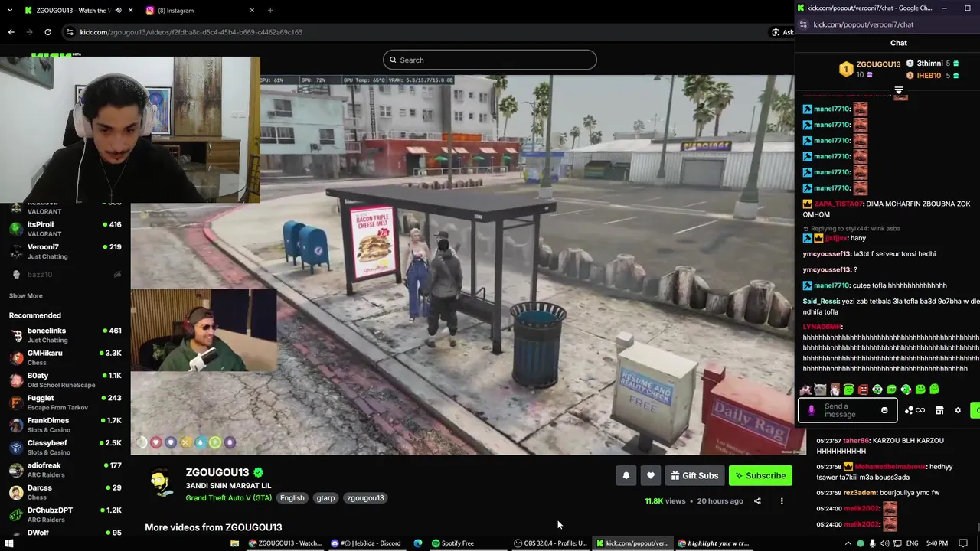Click username ZAPA_TISTA07 in chat
The width and height of the screenshot is (980, 551).
pos(838,204)
